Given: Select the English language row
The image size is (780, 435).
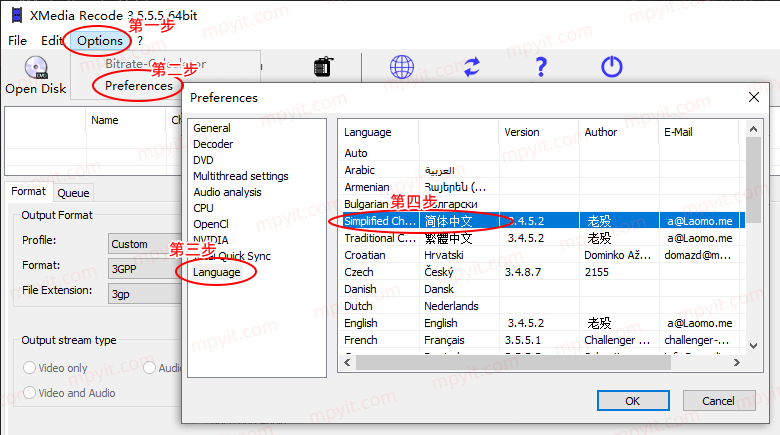Looking at the screenshot, I should [x=542, y=323].
